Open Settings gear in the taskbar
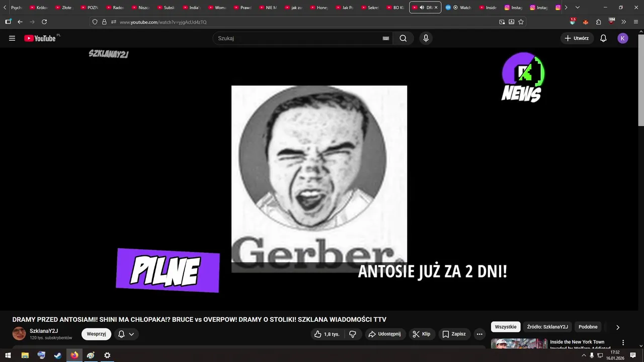Screen dimensions: 644x362 pyautogui.click(x=107, y=355)
